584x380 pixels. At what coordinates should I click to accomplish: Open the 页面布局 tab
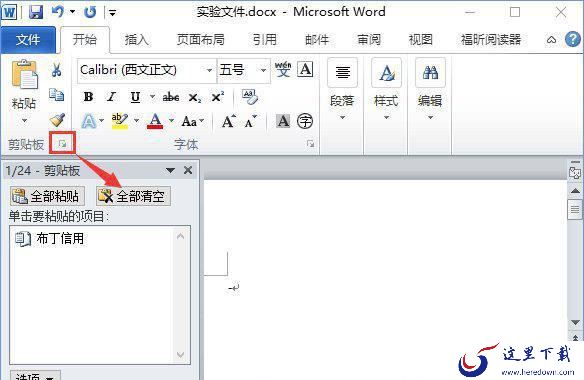click(x=201, y=39)
